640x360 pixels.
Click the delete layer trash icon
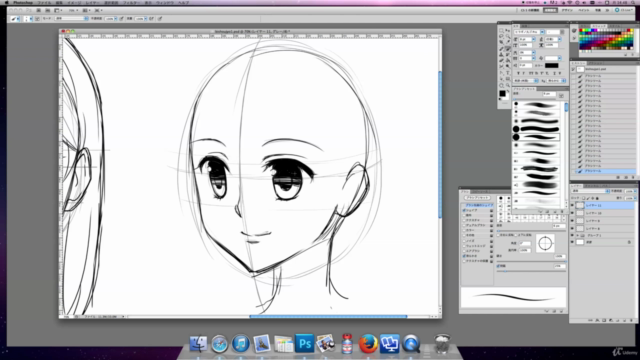point(631,320)
